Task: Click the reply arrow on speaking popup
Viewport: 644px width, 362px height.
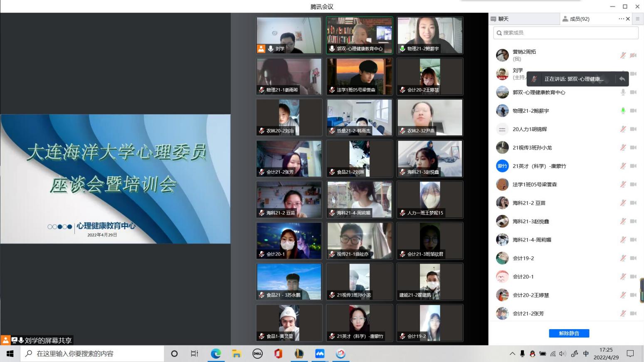Action: point(622,79)
